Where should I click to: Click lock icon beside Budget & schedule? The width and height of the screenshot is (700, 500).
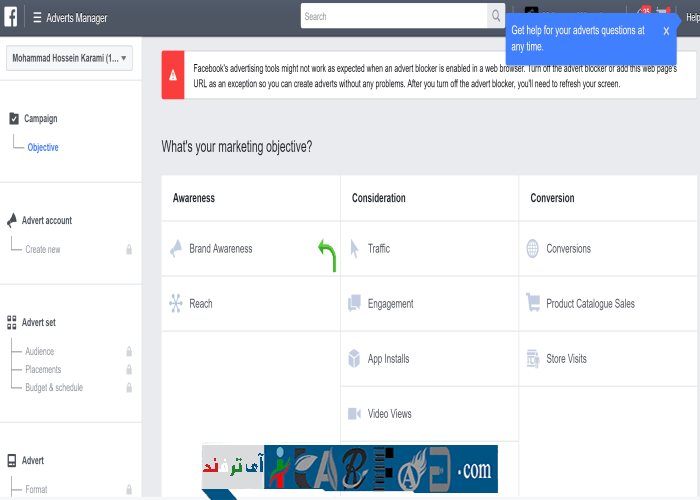[x=129, y=387]
